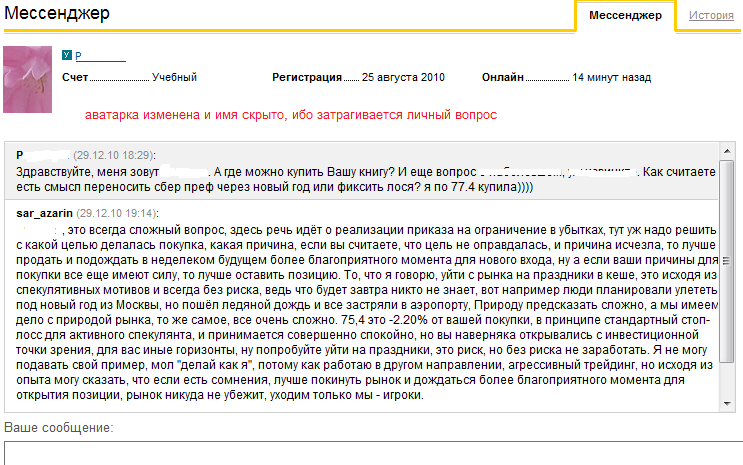The height and width of the screenshot is (465, 743).
Task: Click the Счет label
Action: click(x=75, y=77)
